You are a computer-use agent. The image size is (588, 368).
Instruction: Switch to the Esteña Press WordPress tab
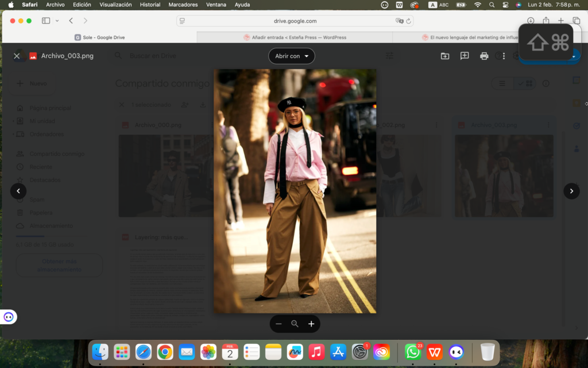click(x=295, y=37)
